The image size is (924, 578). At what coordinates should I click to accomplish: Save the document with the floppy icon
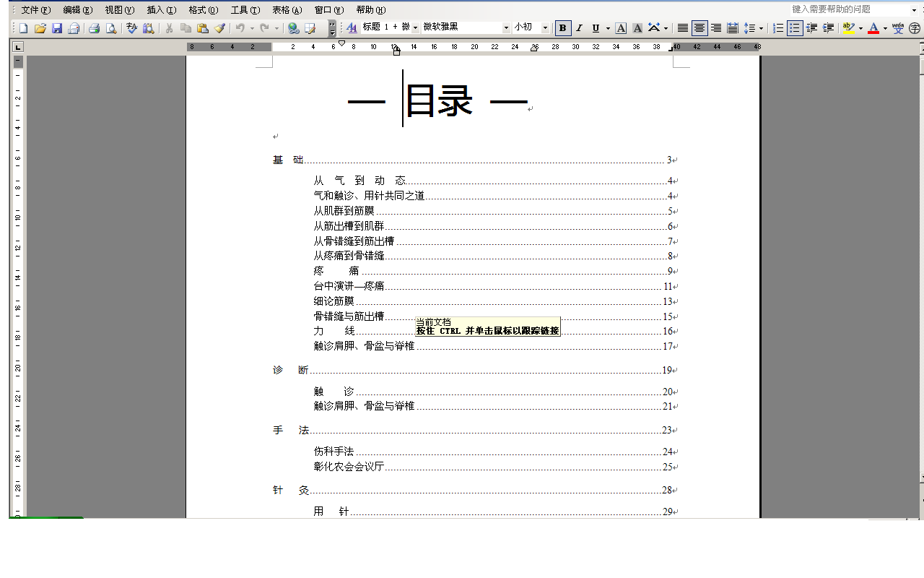tap(57, 28)
